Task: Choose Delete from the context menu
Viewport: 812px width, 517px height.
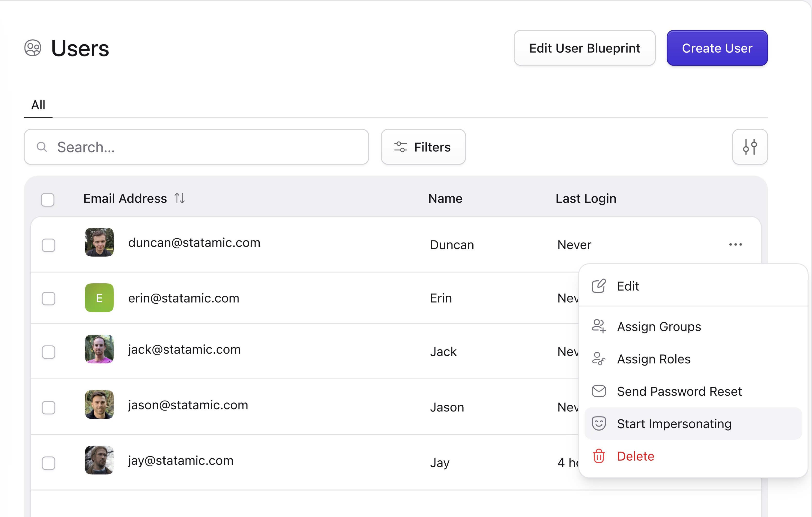Action: pos(693,456)
